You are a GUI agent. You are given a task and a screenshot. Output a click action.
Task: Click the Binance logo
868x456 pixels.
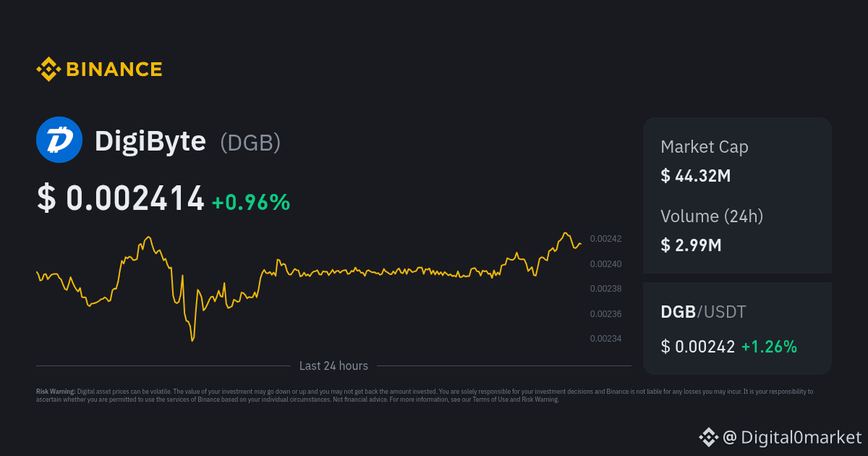point(99,69)
